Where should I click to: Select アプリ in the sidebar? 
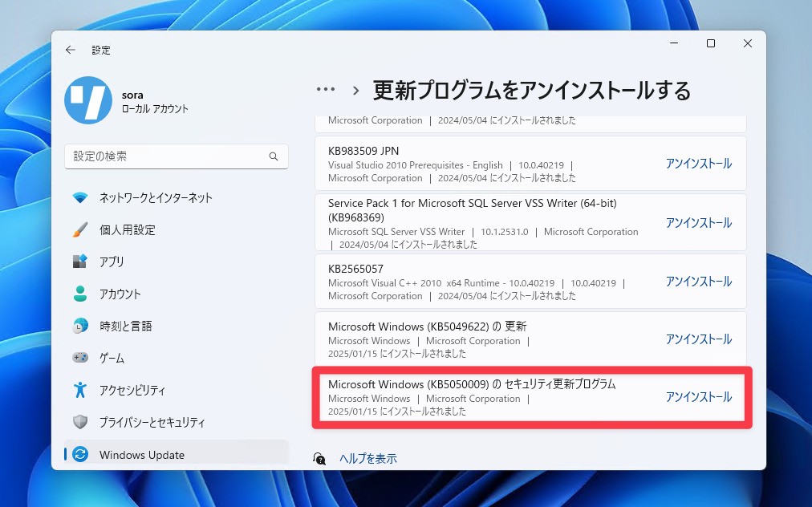(x=176, y=262)
